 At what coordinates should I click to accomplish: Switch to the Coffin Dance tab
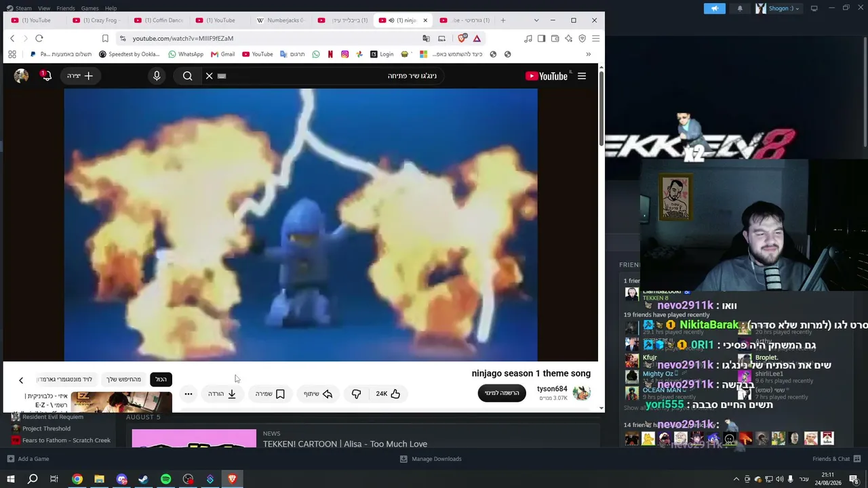pyautogui.click(x=159, y=20)
